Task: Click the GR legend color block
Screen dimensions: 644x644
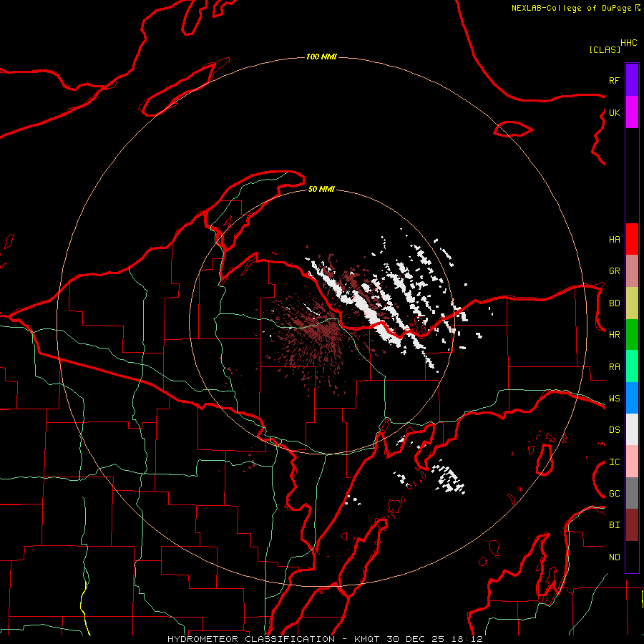Action: coord(632,271)
